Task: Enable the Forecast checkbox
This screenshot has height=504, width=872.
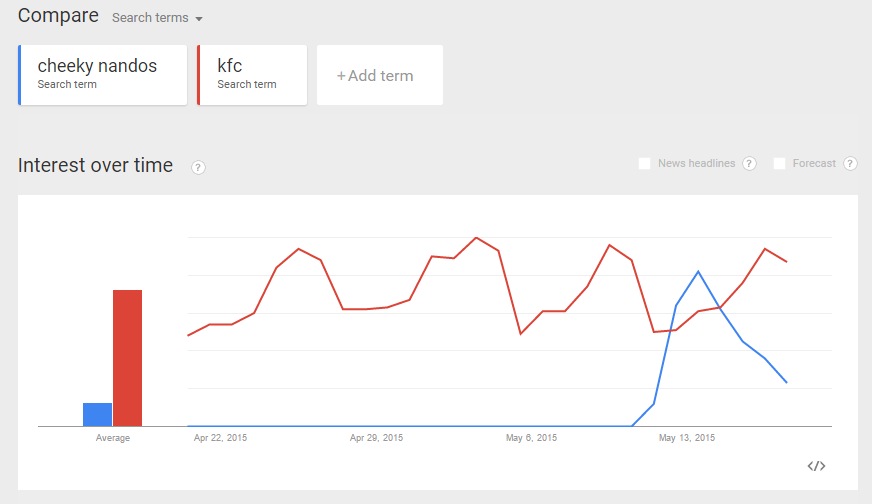Action: click(x=780, y=164)
